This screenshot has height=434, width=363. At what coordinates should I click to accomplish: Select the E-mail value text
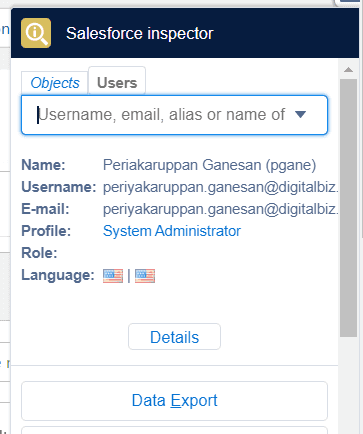coord(221,209)
